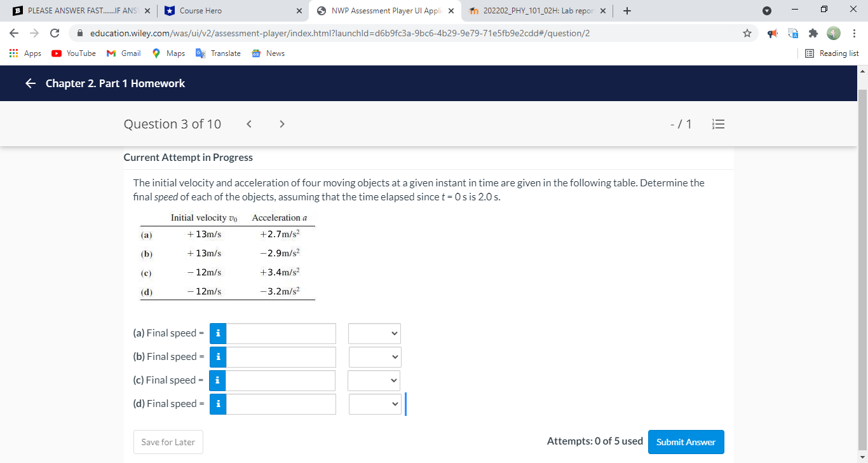Open units dropdown for (b) Final speed
The image size is (868, 463).
(x=375, y=357)
